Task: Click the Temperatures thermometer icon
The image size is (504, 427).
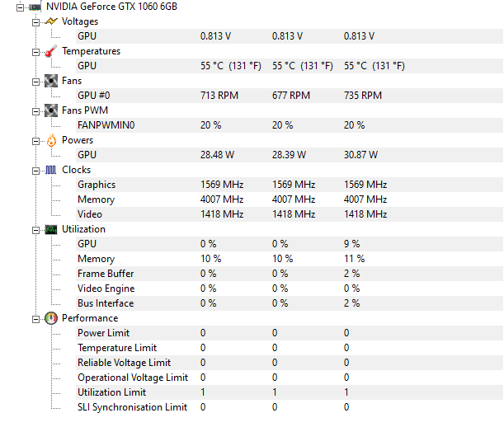Action: [x=51, y=51]
